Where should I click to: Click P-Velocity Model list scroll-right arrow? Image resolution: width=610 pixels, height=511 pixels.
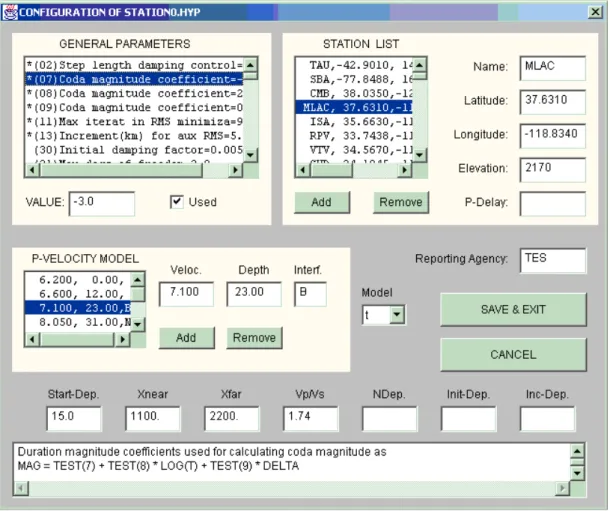123,339
